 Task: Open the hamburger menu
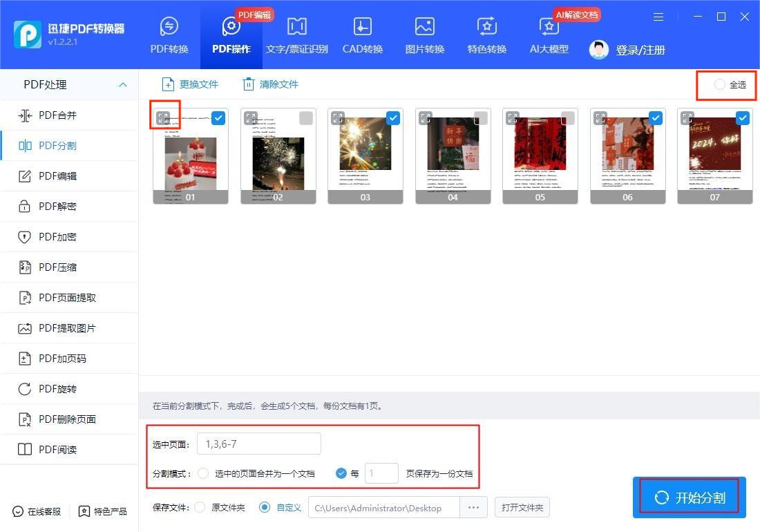pos(658,17)
